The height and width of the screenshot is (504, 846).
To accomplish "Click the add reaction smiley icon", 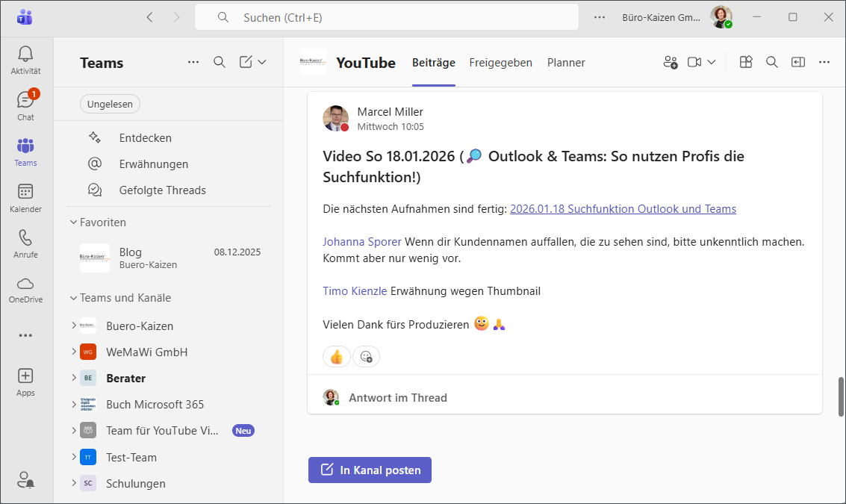I will (366, 357).
